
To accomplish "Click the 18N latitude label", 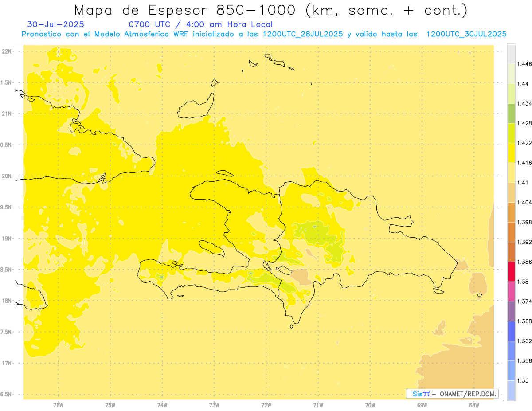I will click(x=6, y=301).
